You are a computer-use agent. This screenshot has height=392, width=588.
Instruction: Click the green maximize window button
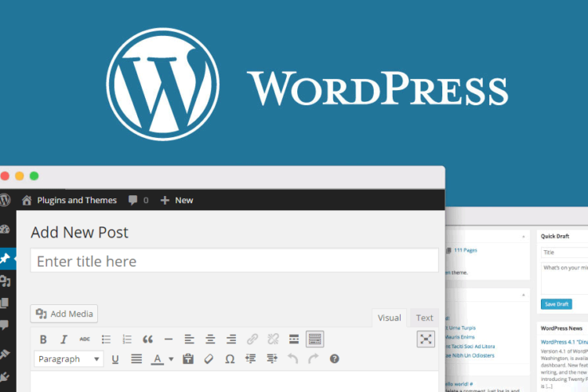tap(34, 176)
